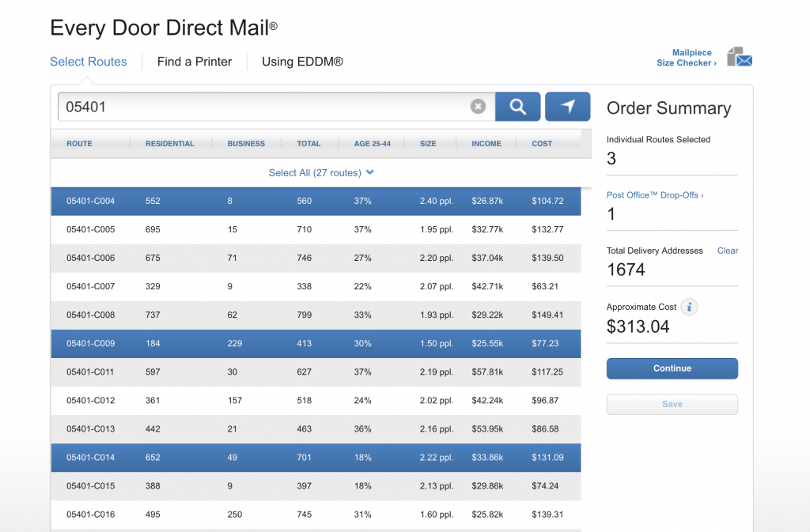The height and width of the screenshot is (532, 810).
Task: Clear the ZIP code search field
Action: click(x=478, y=106)
